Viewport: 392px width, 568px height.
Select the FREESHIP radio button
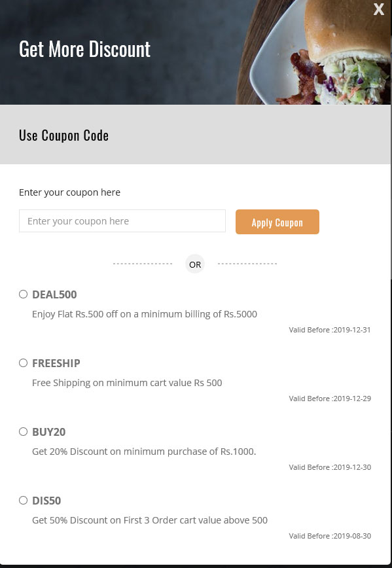[23, 363]
